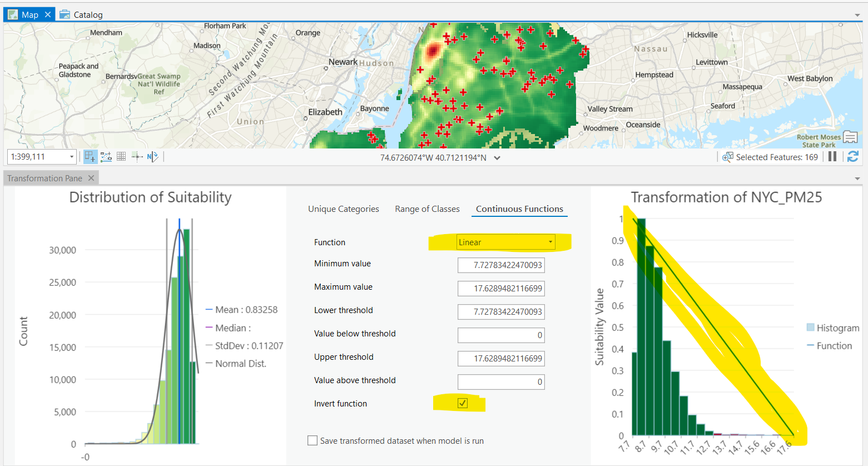Screen dimensions: 868x466
Task: Switch to the Unique Categories tab
Action: pos(343,209)
